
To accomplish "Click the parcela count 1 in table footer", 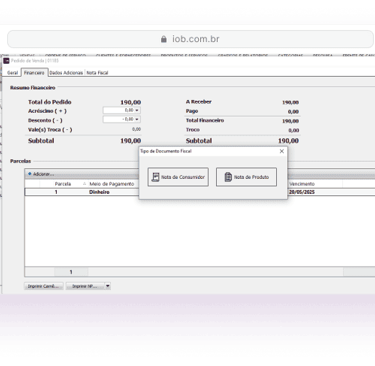I will click(71, 272).
